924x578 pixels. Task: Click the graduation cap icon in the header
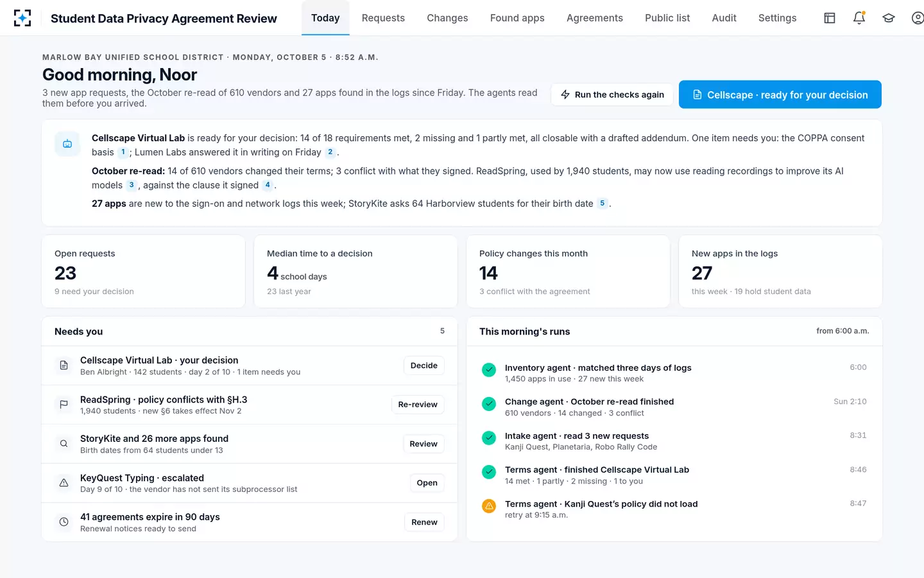click(x=889, y=18)
